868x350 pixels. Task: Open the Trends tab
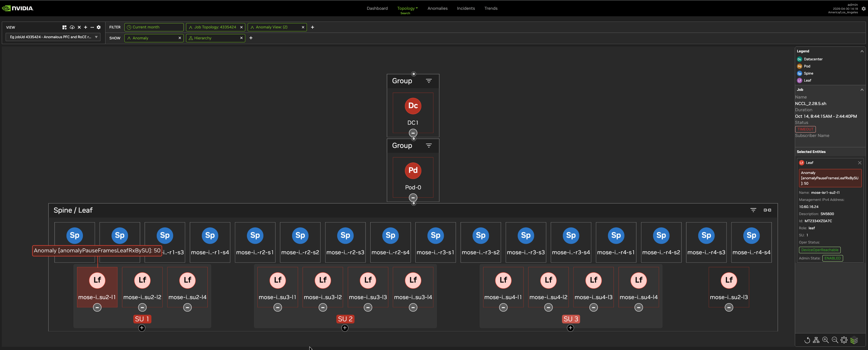point(491,8)
